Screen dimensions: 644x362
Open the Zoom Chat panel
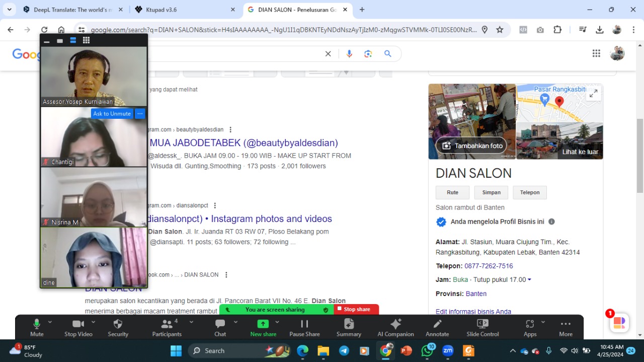(220, 327)
